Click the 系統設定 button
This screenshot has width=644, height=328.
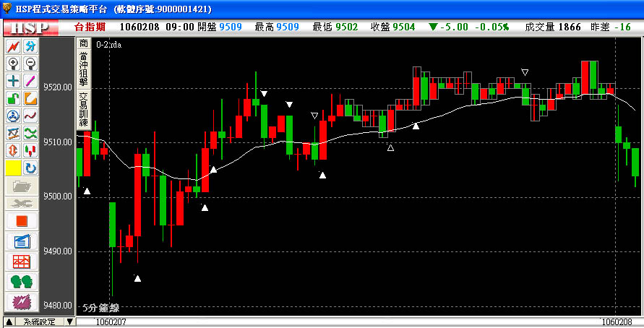click(40, 321)
